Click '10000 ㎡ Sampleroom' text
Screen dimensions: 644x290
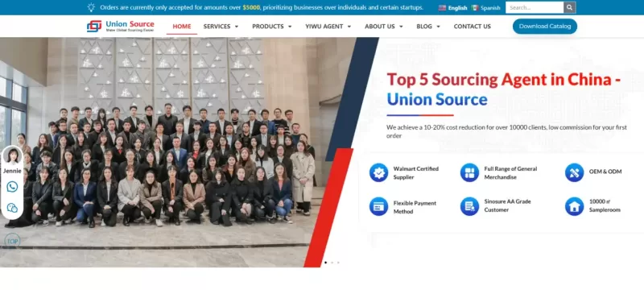click(605, 205)
